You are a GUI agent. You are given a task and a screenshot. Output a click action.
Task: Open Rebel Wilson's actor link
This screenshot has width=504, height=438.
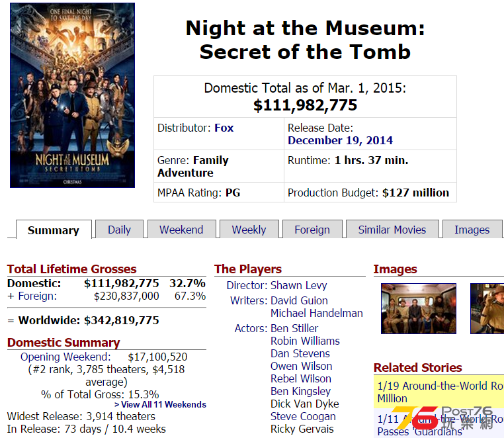pyautogui.click(x=300, y=378)
